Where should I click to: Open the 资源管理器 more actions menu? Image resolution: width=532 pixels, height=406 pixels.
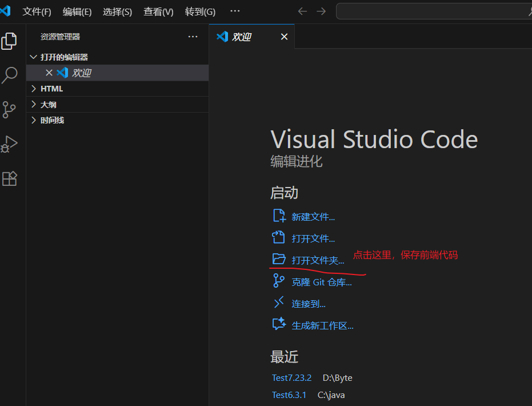[x=193, y=37]
